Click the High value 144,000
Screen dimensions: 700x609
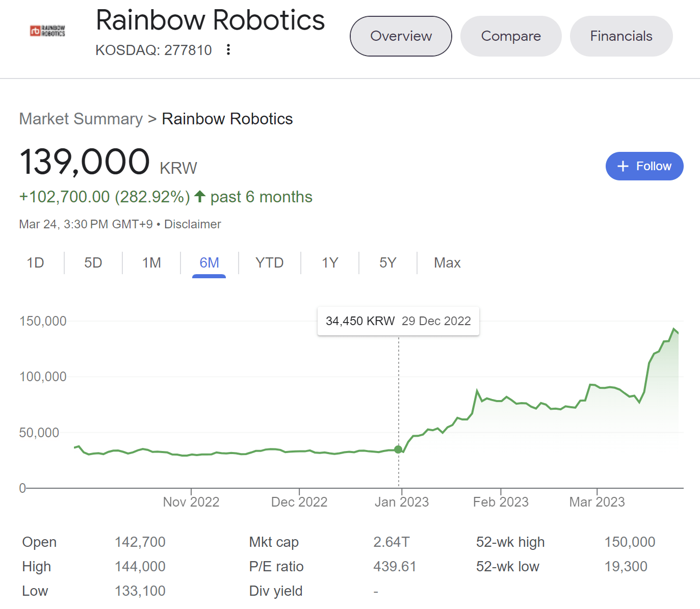click(140, 566)
